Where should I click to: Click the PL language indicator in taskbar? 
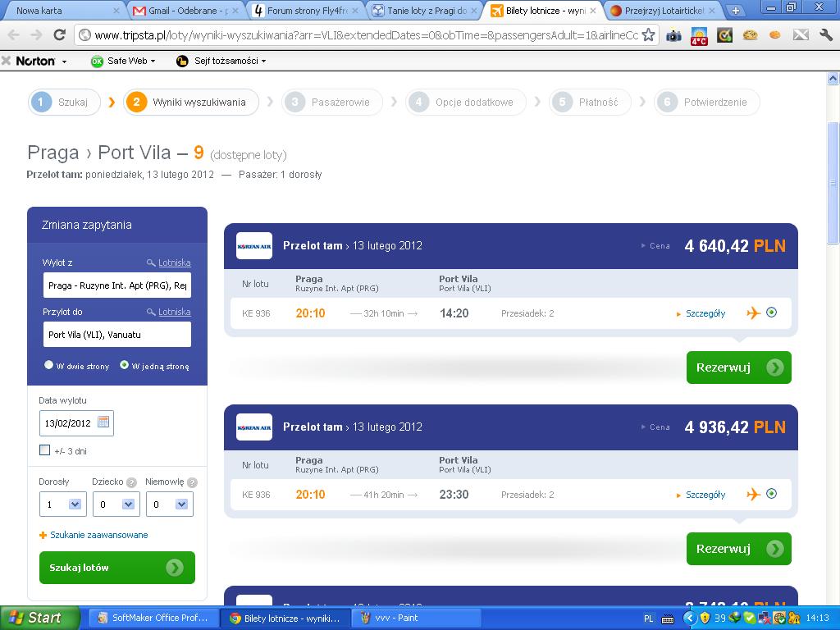click(x=648, y=619)
